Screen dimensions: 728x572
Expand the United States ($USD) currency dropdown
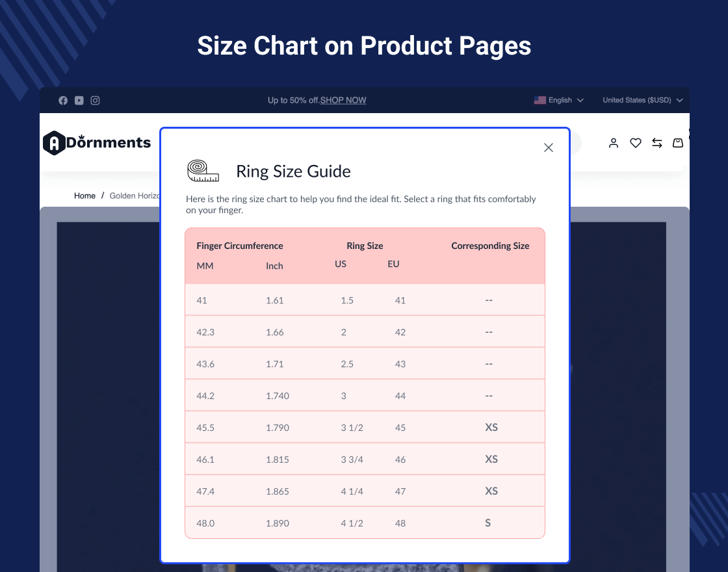[x=643, y=100]
